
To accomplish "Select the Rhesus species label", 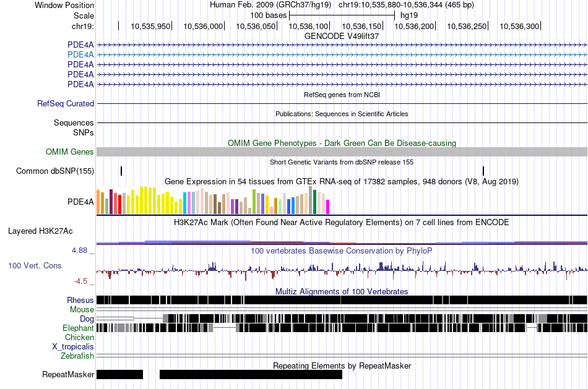I will pyautogui.click(x=80, y=300).
